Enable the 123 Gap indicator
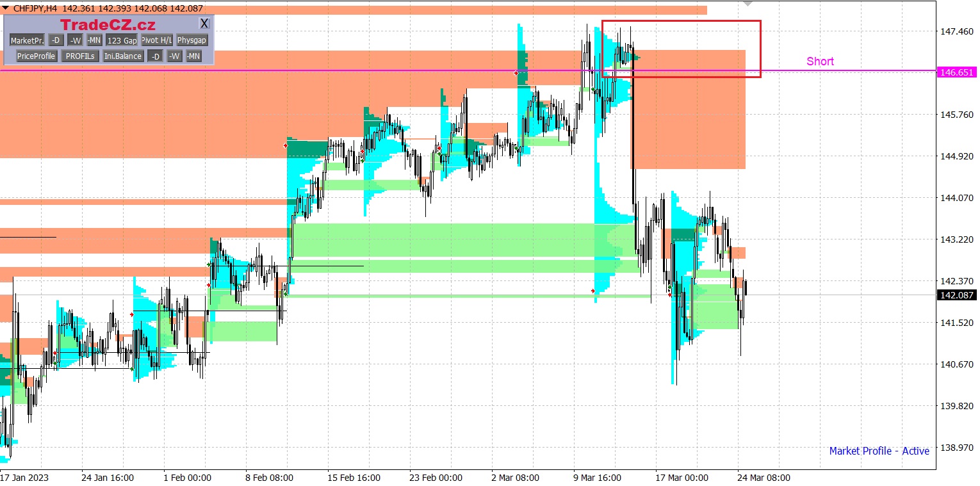Viewport: 980px width, 486px height. click(x=122, y=40)
